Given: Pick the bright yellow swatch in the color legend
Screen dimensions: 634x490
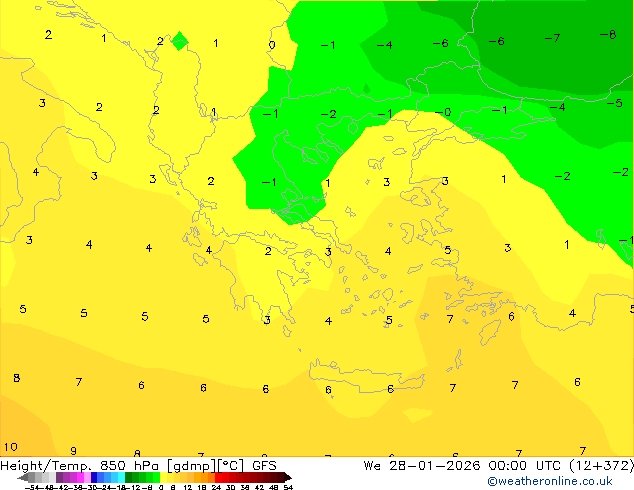Looking at the screenshot, I should [x=164, y=477].
